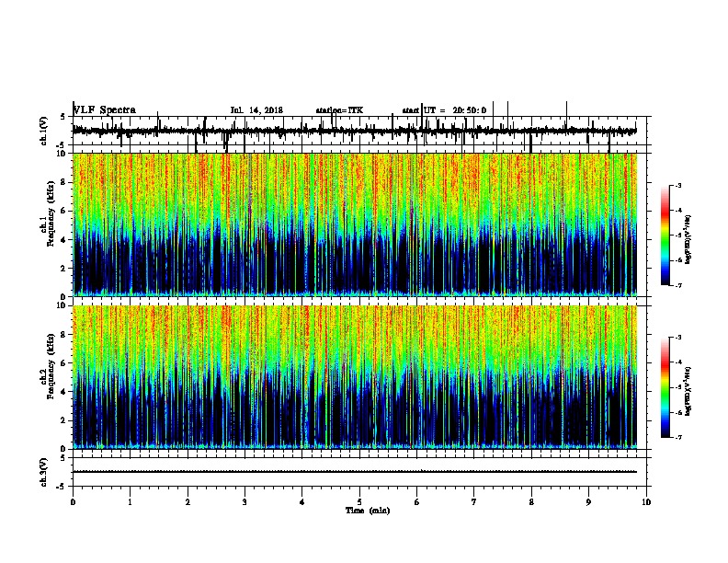
Task: Click the ch.1 voltage waveform trace
Action: (x=355, y=131)
